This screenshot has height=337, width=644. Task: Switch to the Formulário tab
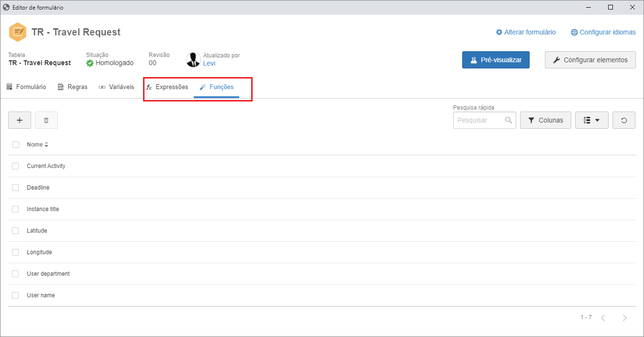pyautogui.click(x=26, y=87)
